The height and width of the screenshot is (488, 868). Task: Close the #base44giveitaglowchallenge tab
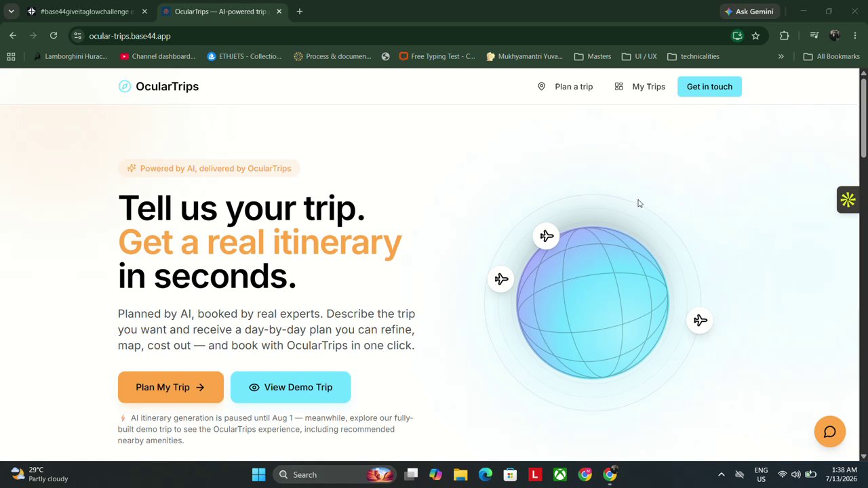tap(144, 12)
